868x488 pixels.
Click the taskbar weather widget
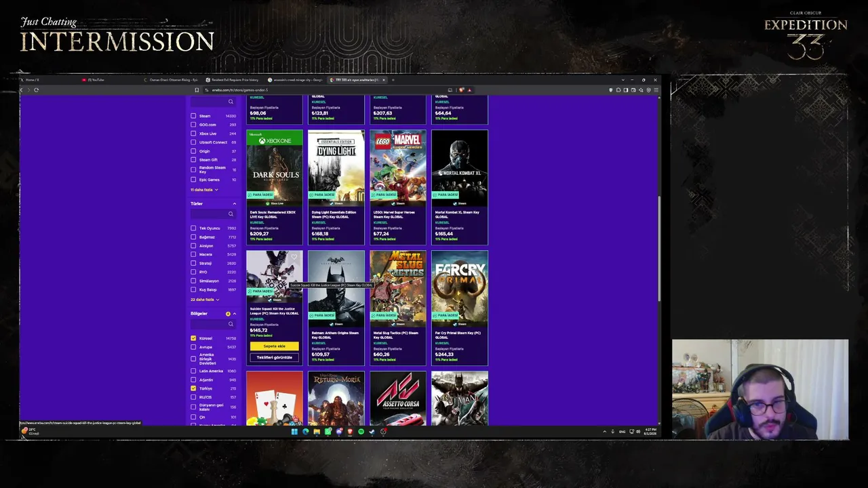coord(28,431)
